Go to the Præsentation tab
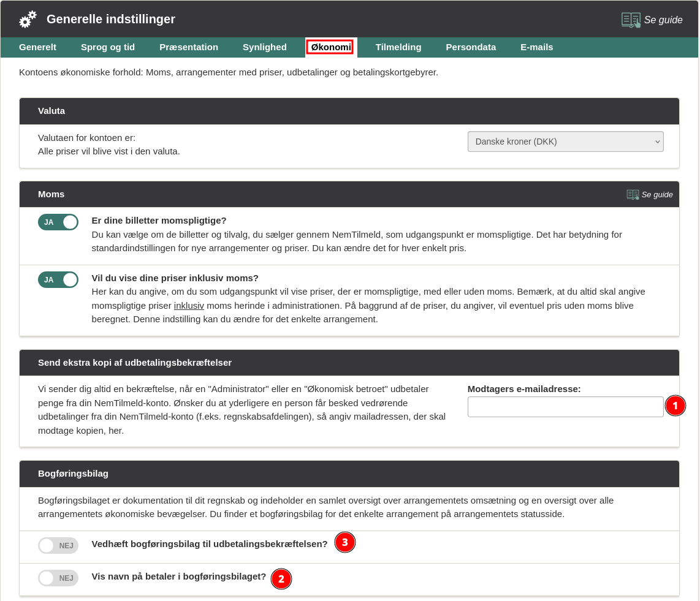This screenshot has width=700, height=601. (189, 47)
